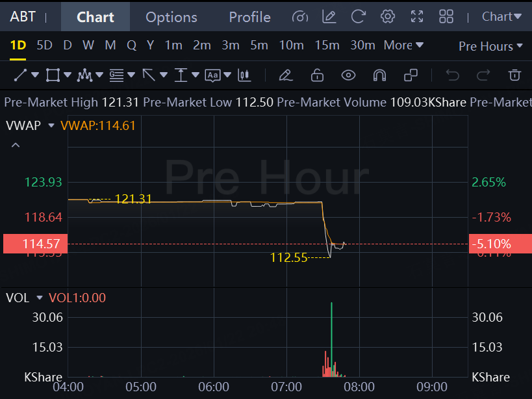
Task: Click the VOL1:0.00 value label
Action: 77,298
